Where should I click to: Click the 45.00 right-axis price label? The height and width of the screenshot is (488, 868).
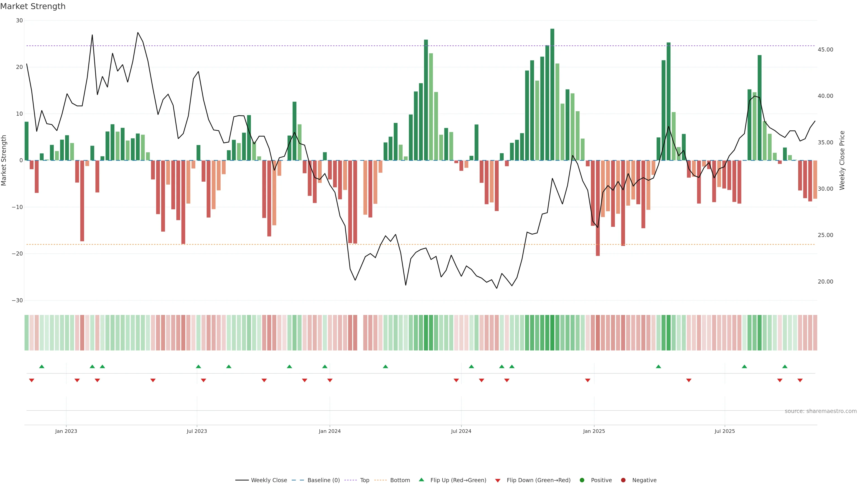[x=825, y=49]
